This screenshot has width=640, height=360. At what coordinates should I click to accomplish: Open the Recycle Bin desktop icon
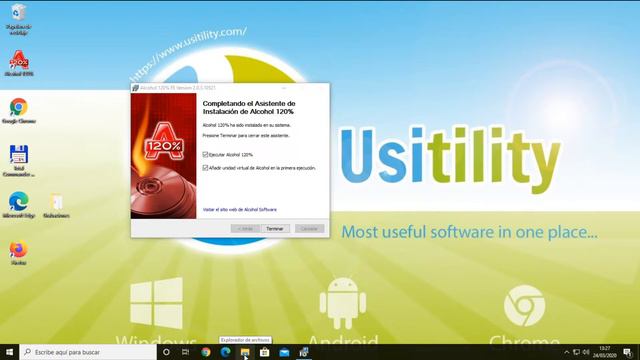18,19
